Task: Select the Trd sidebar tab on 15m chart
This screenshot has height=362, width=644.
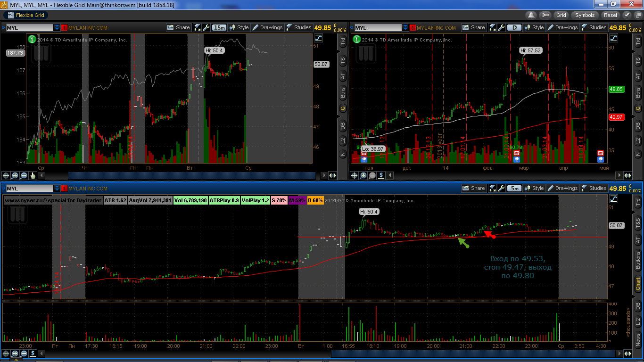Action: point(343,42)
